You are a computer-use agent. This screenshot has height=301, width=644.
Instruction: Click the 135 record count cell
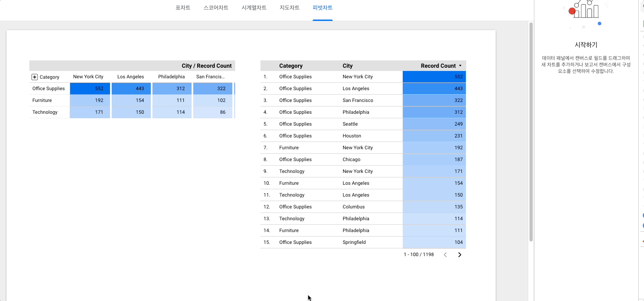(434, 207)
